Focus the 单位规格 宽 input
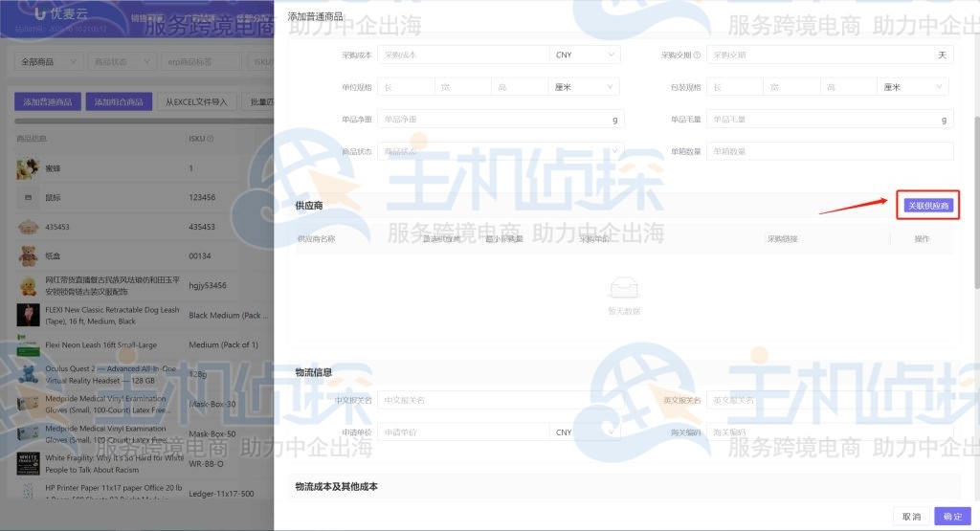Viewport: 980px width, 531px height. pos(463,87)
